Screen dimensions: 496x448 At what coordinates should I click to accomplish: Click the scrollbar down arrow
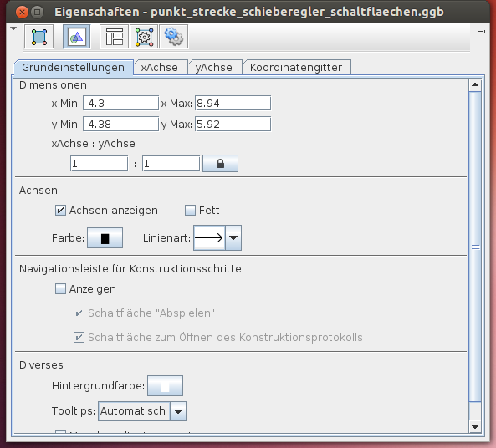(x=475, y=427)
